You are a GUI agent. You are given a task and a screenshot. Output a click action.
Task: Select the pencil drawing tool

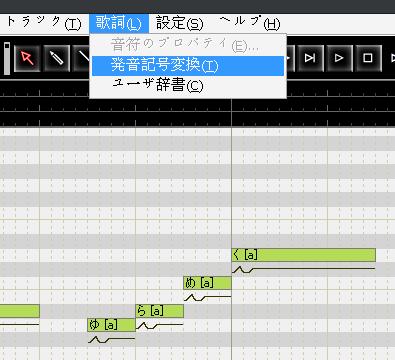coord(56,58)
